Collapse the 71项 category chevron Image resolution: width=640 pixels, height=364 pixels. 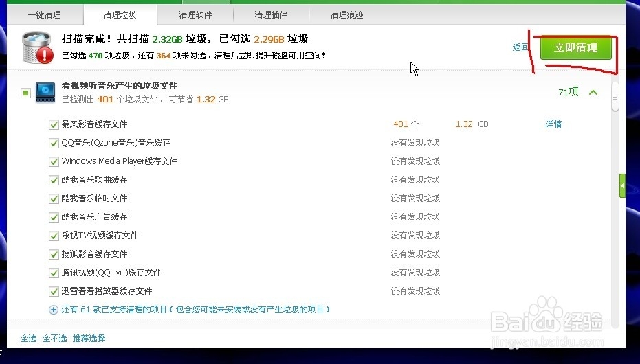pos(593,93)
